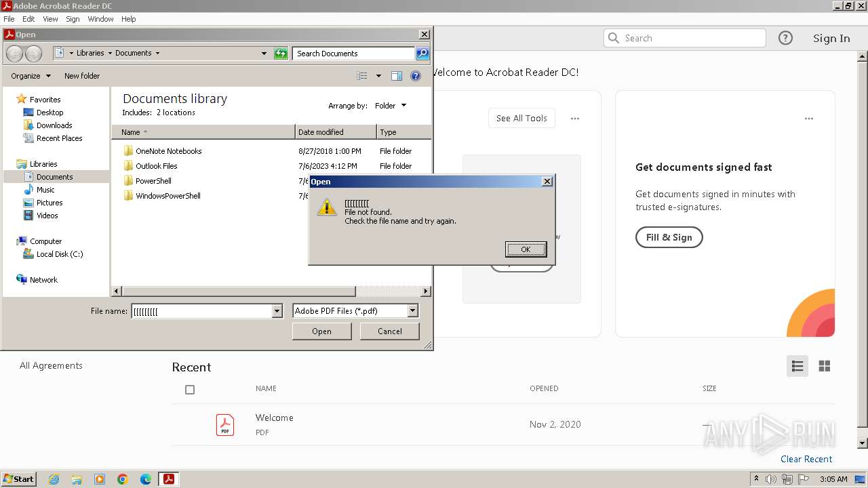Click the green refresh icon beside address bar
This screenshot has height=488, width=868.
pos(281,54)
